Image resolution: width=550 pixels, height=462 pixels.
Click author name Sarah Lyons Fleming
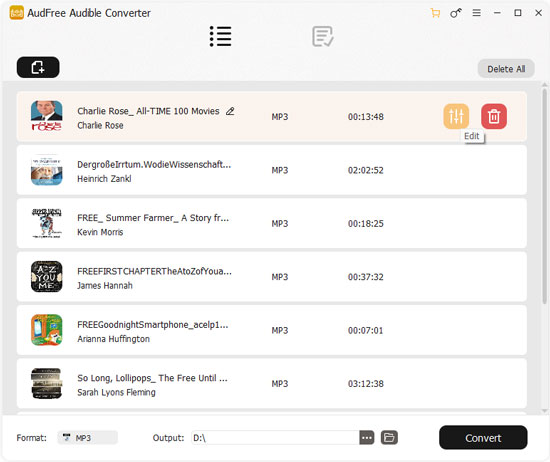click(116, 392)
